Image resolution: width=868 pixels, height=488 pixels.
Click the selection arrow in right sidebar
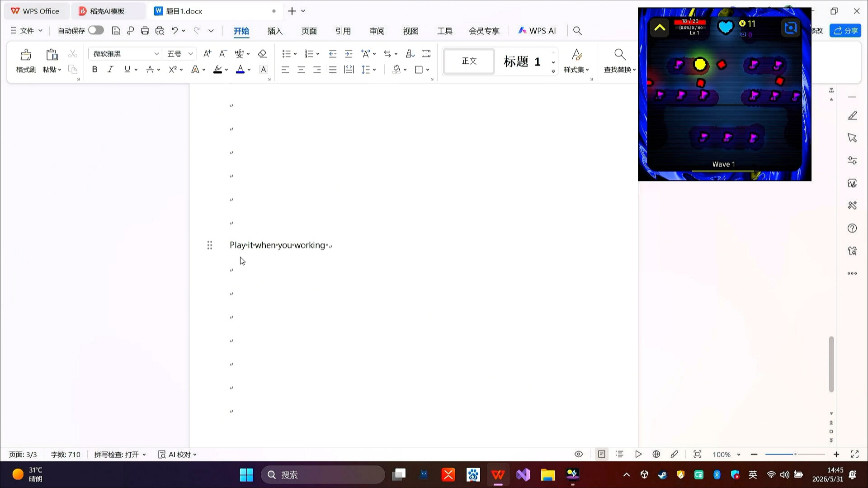tap(852, 138)
